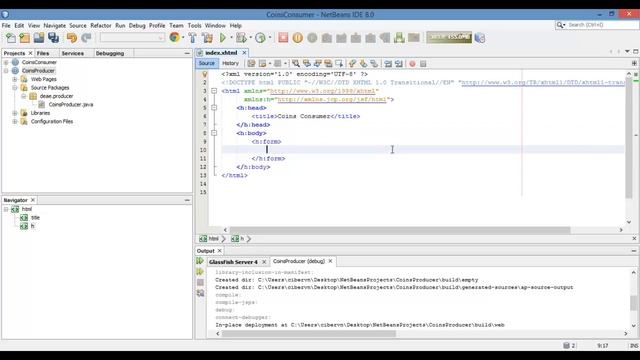Open the File menu
This screenshot has width=640, height=360.
click(x=6, y=25)
